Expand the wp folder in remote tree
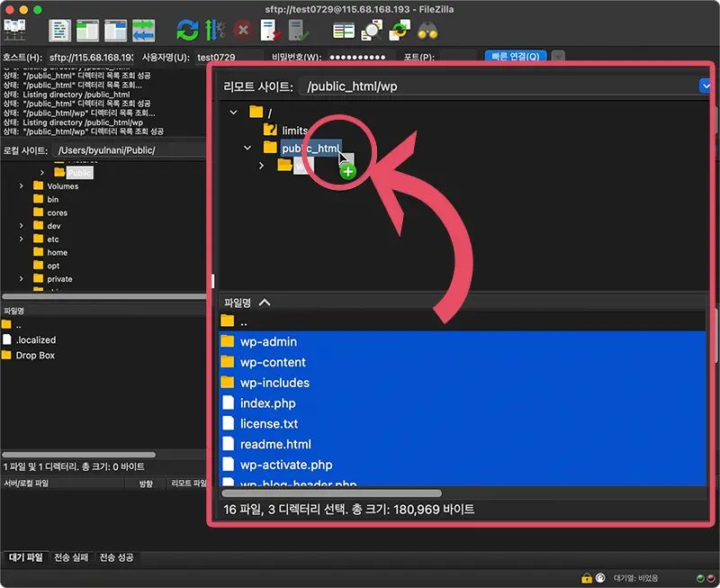The width and height of the screenshot is (720, 588). [x=261, y=166]
